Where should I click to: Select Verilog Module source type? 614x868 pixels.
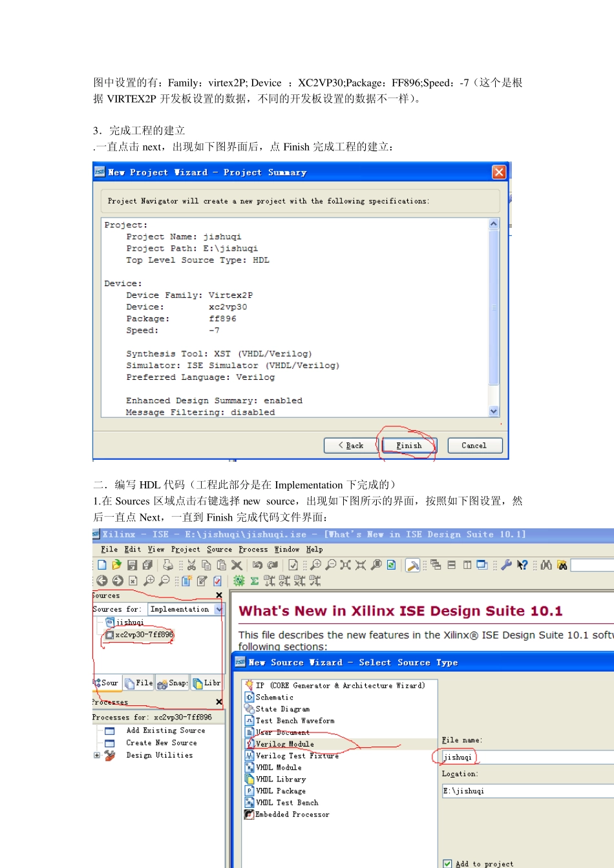pyautogui.click(x=284, y=744)
